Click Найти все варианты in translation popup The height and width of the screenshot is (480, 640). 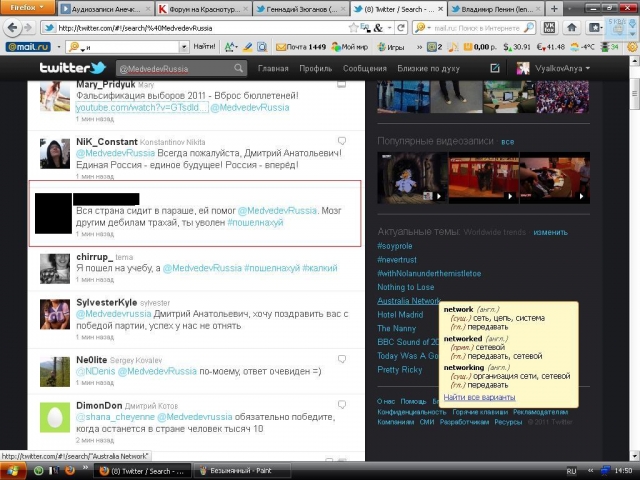(x=479, y=397)
